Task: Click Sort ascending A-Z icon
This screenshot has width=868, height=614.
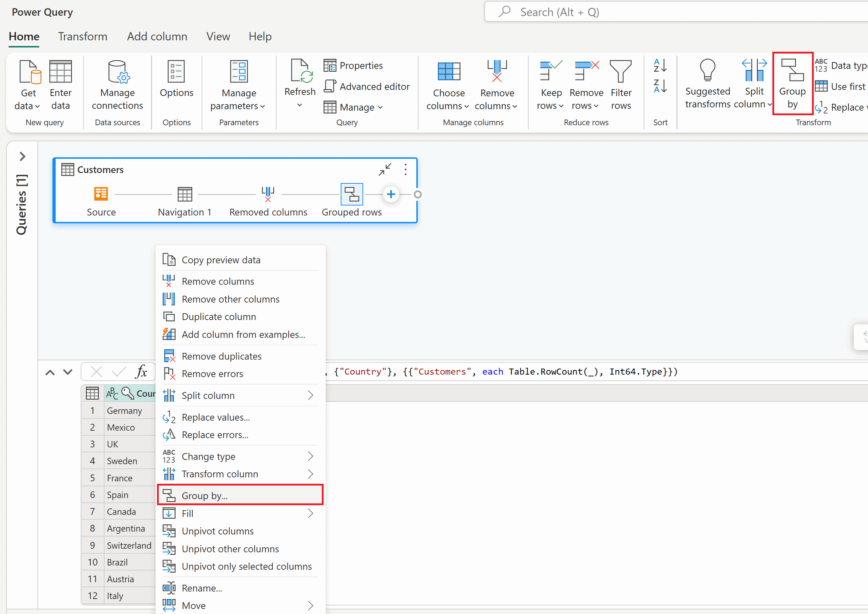Action: click(660, 65)
